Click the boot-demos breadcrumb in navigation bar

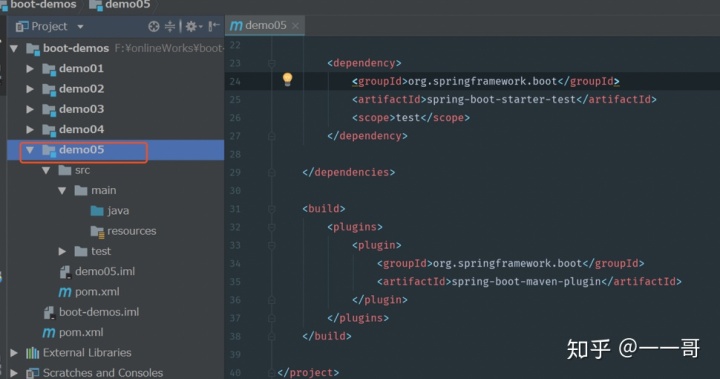click(44, 5)
